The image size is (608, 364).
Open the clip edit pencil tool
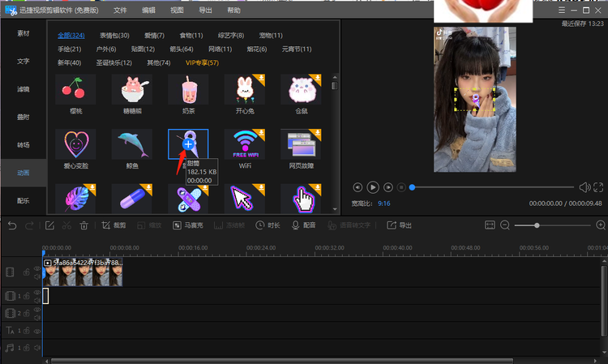click(x=49, y=225)
